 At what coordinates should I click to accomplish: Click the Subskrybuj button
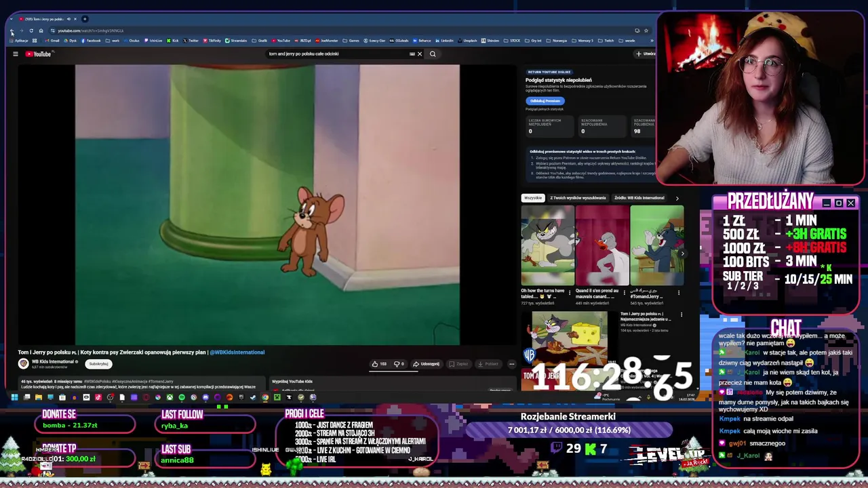[x=98, y=364]
